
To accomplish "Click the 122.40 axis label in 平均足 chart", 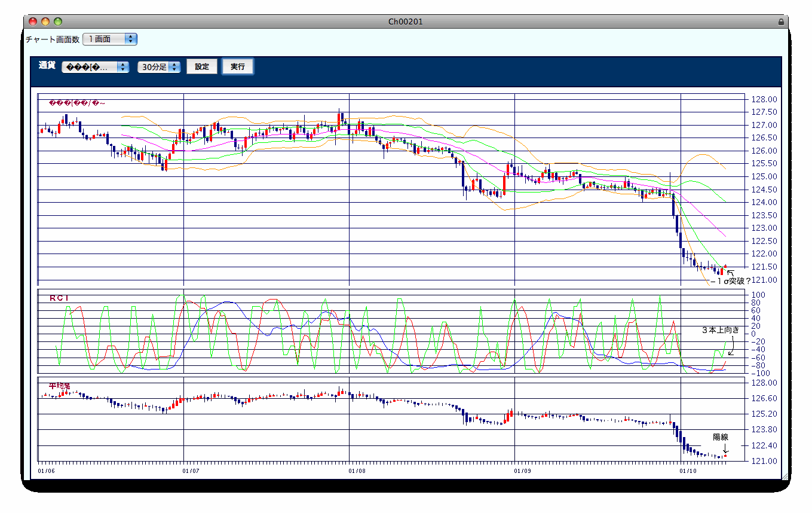I will (764, 446).
